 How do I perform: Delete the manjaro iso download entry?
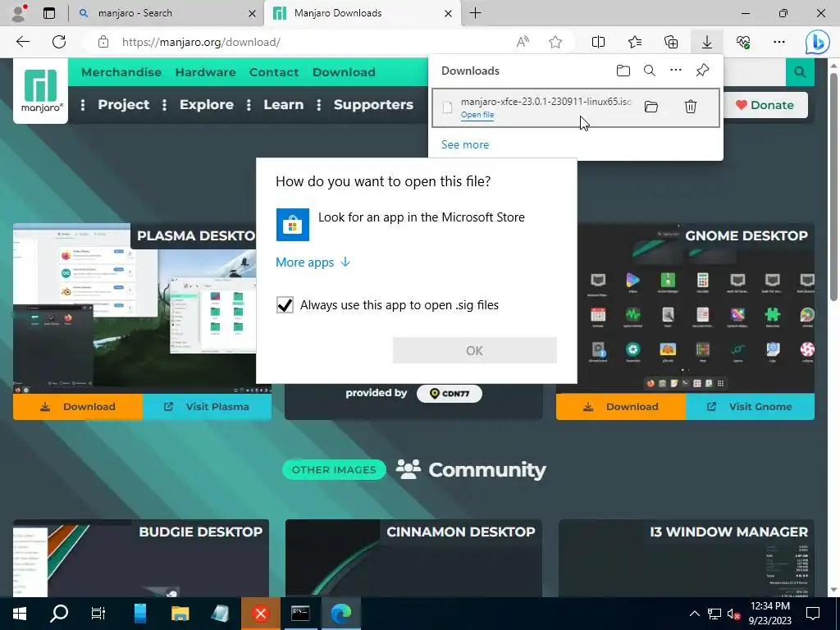[691, 107]
